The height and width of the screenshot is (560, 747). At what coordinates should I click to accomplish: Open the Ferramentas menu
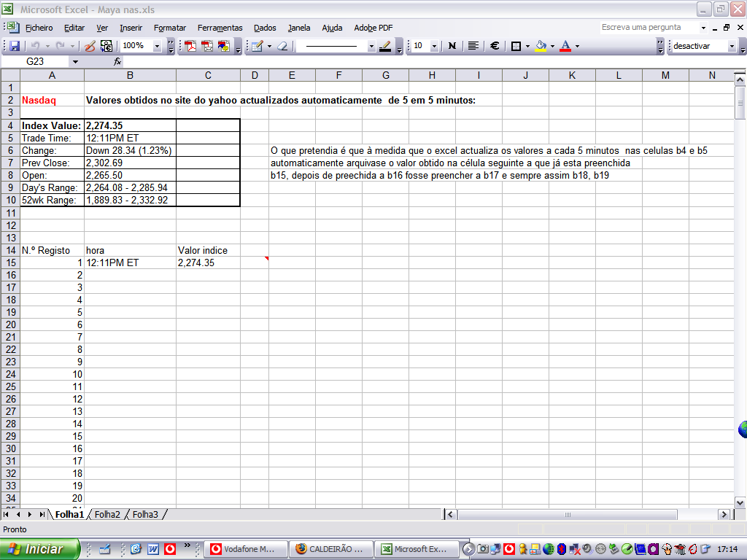click(x=220, y=28)
